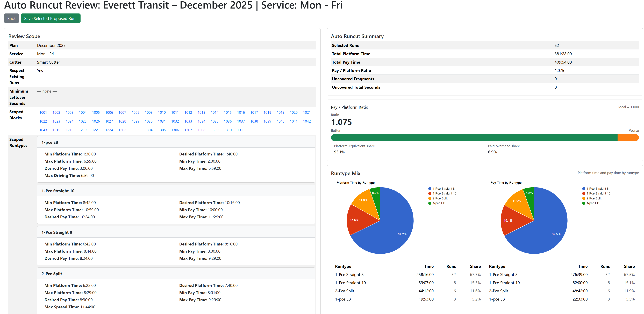
Task: Open scoped block 1043 link
Action: click(x=43, y=130)
